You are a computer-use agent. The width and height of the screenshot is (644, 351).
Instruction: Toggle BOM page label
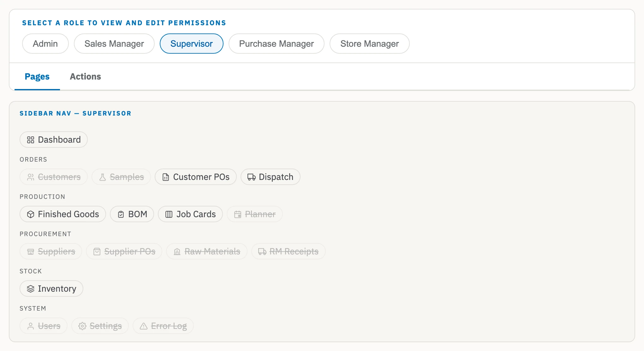point(138,214)
